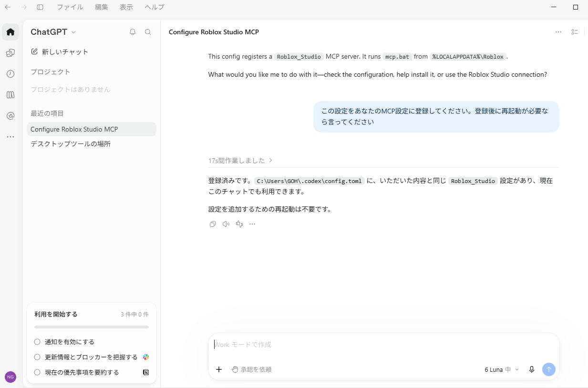
Task: Click the Configure Roblox Studio MCP title
Action: [x=214, y=32]
